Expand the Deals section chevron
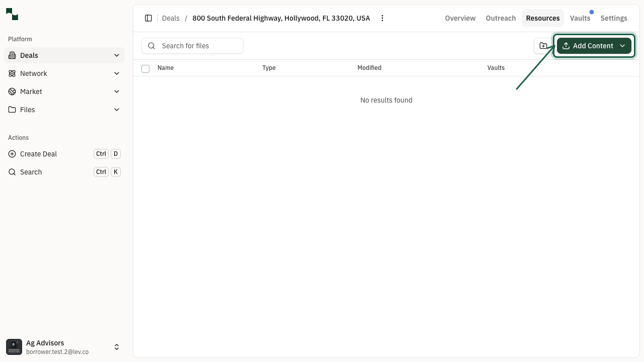Viewport: 644px width, 362px height. tap(117, 55)
